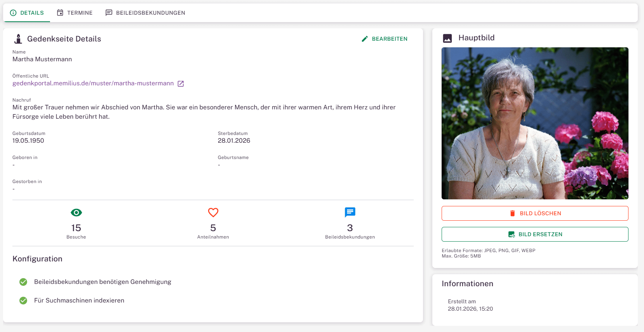
Task: Toggle the search engine indexing checkmark
Action: 23,301
